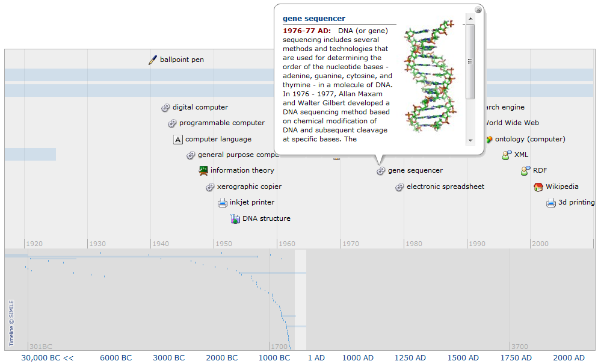This screenshot has width=598, height=364.
Task: Open the 3d printing event label
Action: [x=576, y=202]
